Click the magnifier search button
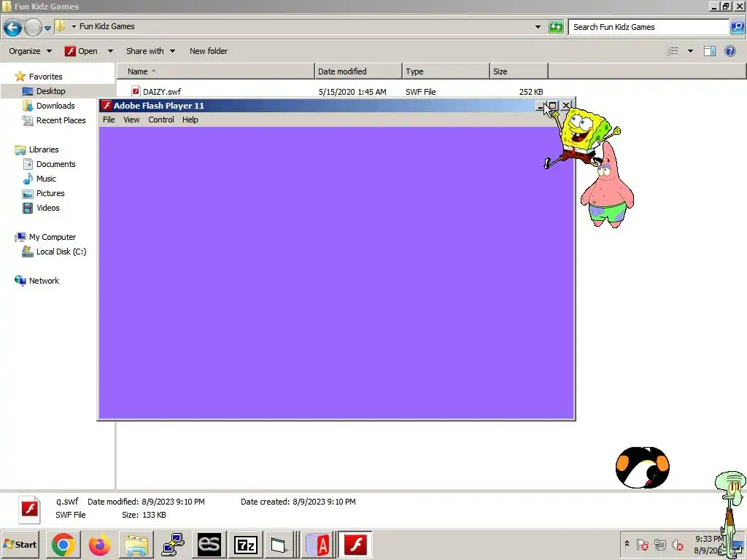This screenshot has height=560, width=747. tap(737, 27)
